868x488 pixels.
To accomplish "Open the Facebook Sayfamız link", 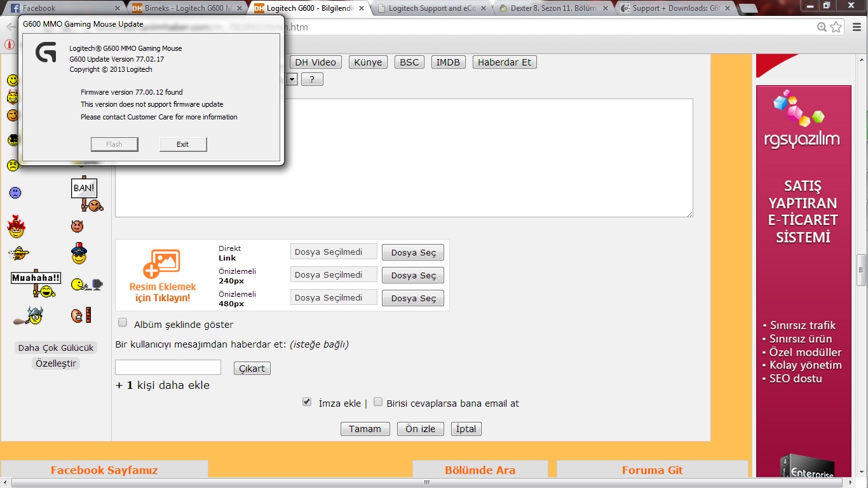I will (104, 470).
